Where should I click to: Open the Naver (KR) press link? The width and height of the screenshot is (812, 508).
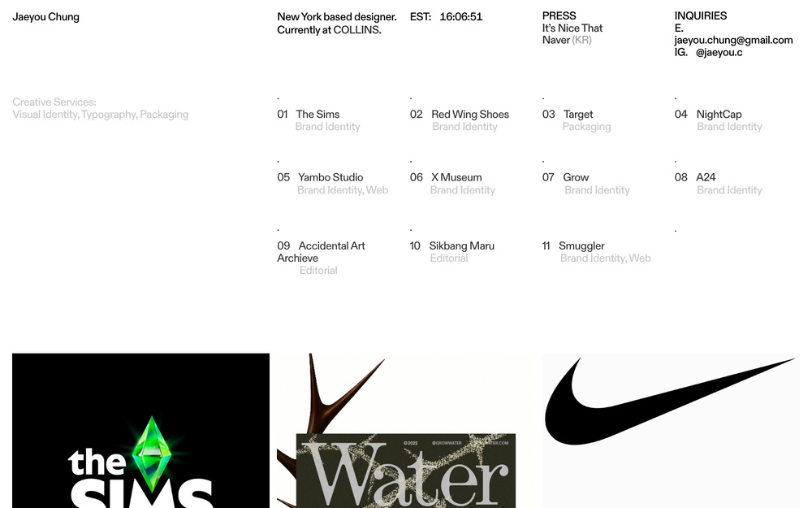point(567,41)
